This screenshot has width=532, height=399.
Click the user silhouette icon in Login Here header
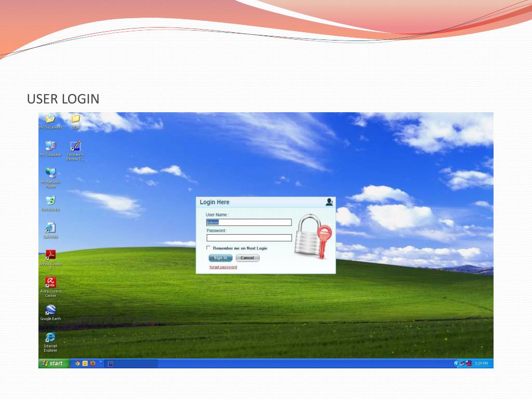pyautogui.click(x=329, y=202)
